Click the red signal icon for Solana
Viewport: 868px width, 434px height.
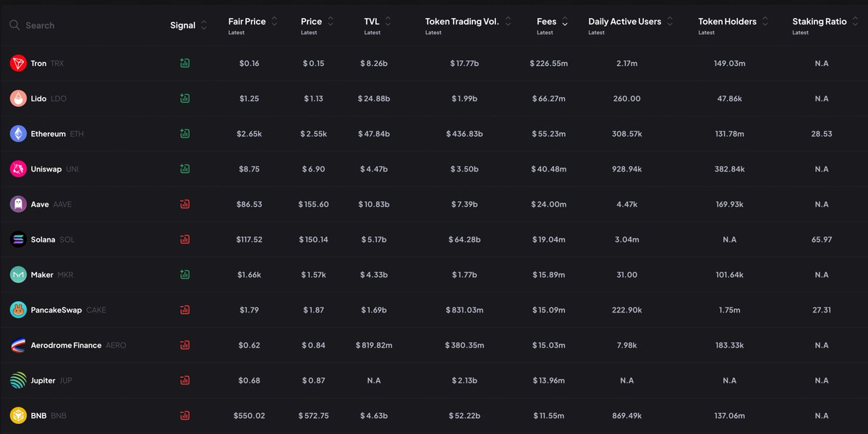point(185,239)
